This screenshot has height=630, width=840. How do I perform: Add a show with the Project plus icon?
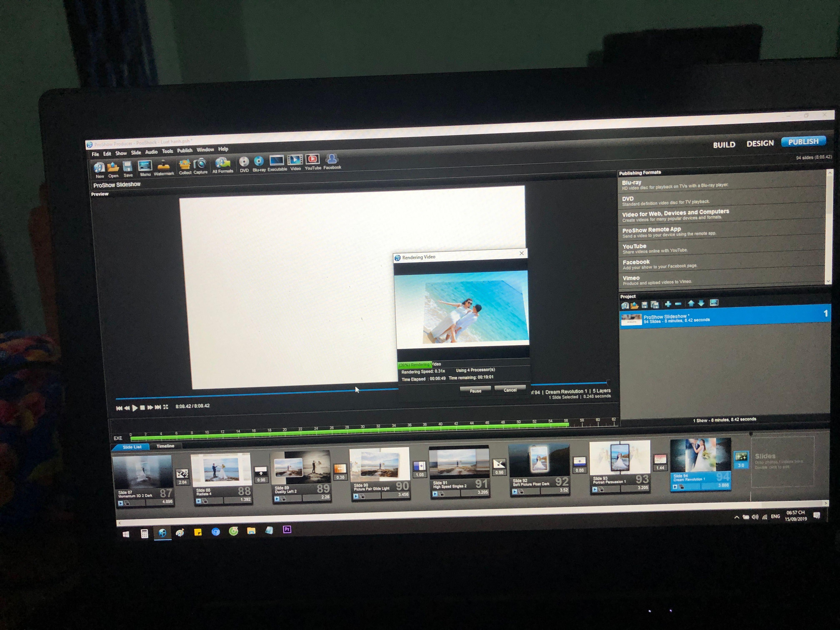[668, 304]
